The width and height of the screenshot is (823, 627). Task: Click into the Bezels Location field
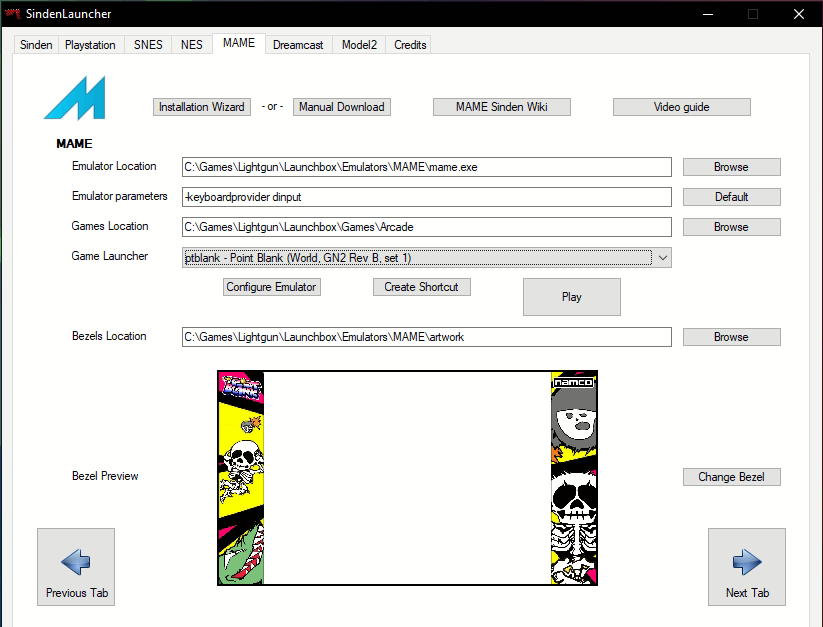click(427, 337)
